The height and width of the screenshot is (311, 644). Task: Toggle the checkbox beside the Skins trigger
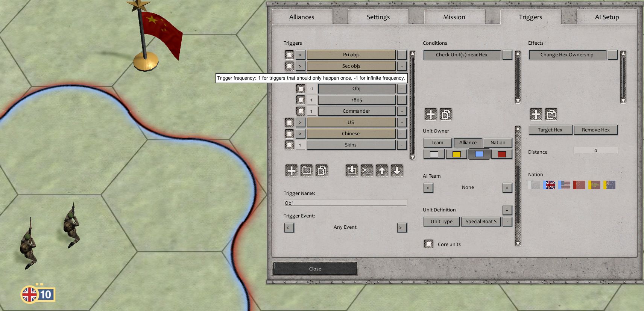click(289, 145)
